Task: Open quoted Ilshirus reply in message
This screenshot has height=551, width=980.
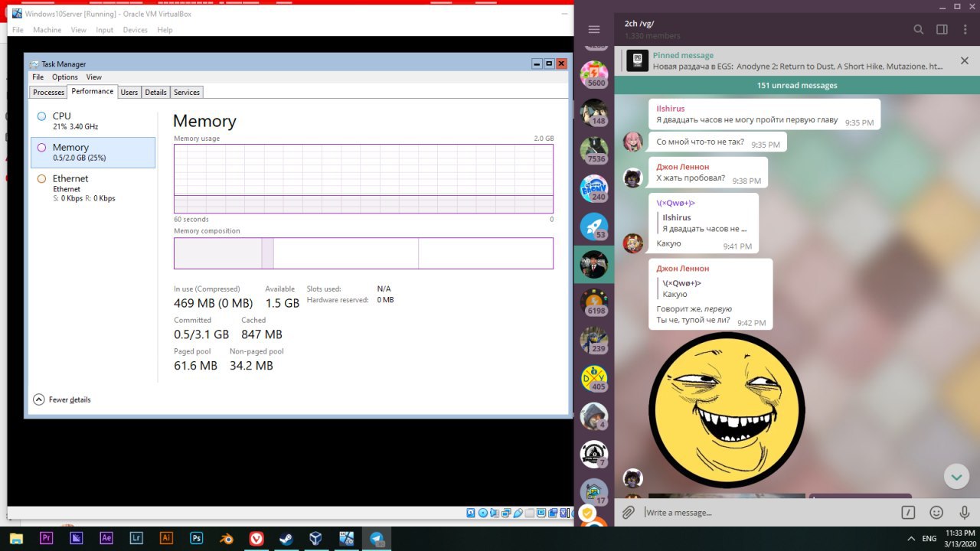Action: tap(704, 223)
